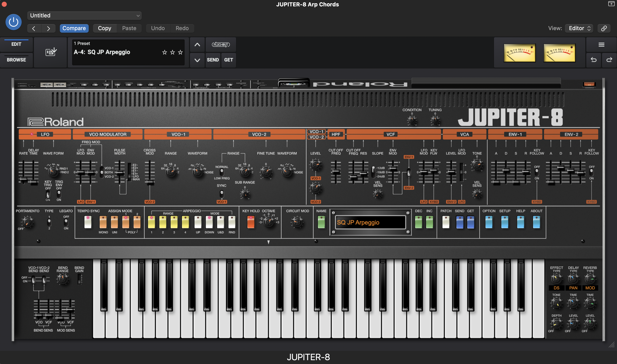The image size is (617, 364).
Task: Toggle the LFO KEY TRIG switch
Action: coord(48,194)
